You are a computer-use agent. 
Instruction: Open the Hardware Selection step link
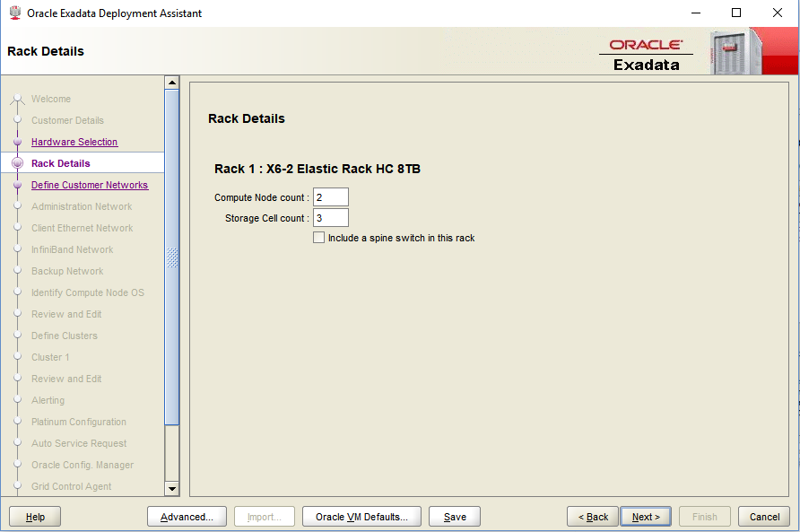click(74, 142)
